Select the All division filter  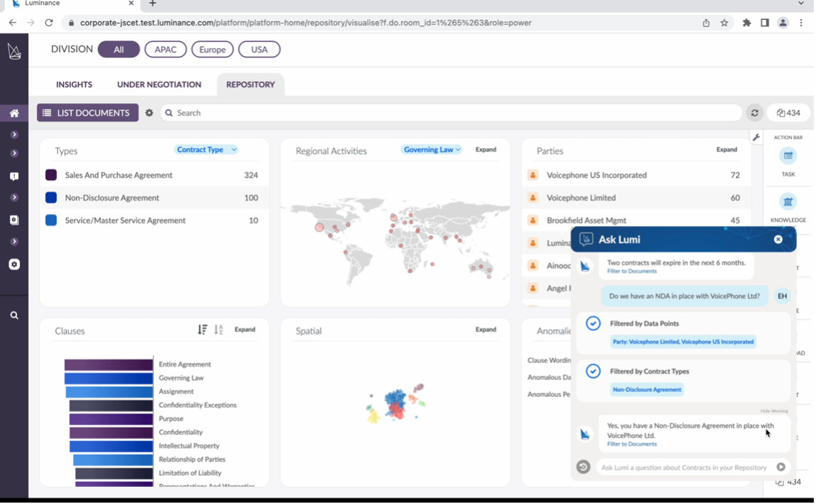(x=118, y=50)
